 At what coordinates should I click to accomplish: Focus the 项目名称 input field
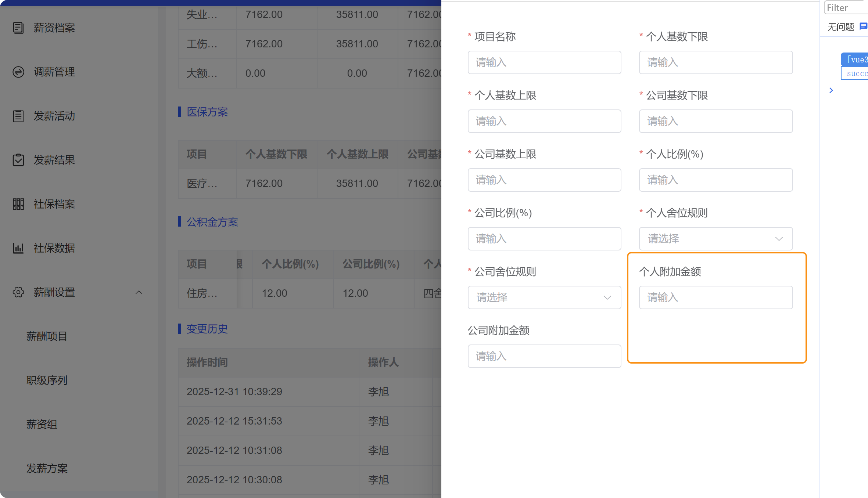tap(544, 62)
